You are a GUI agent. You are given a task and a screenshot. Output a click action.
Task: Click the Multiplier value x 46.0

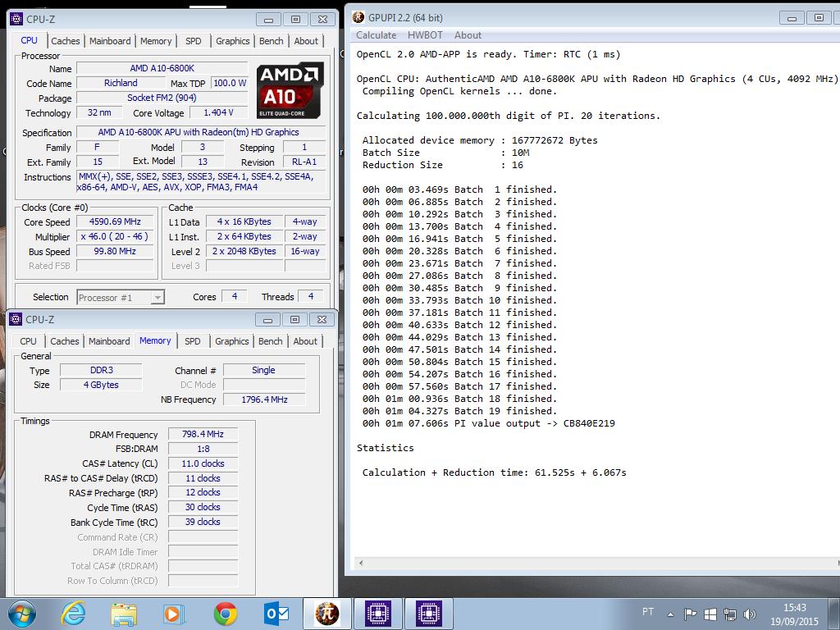115,237
